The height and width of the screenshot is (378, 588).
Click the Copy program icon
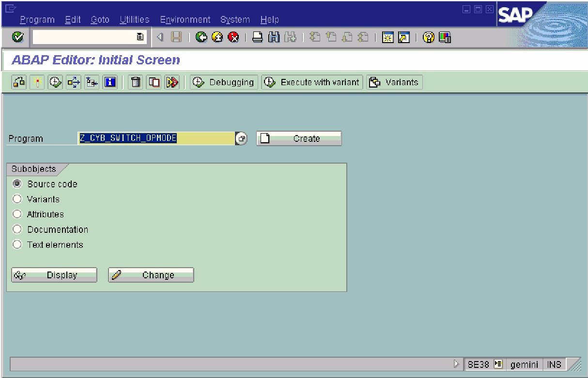tap(154, 82)
